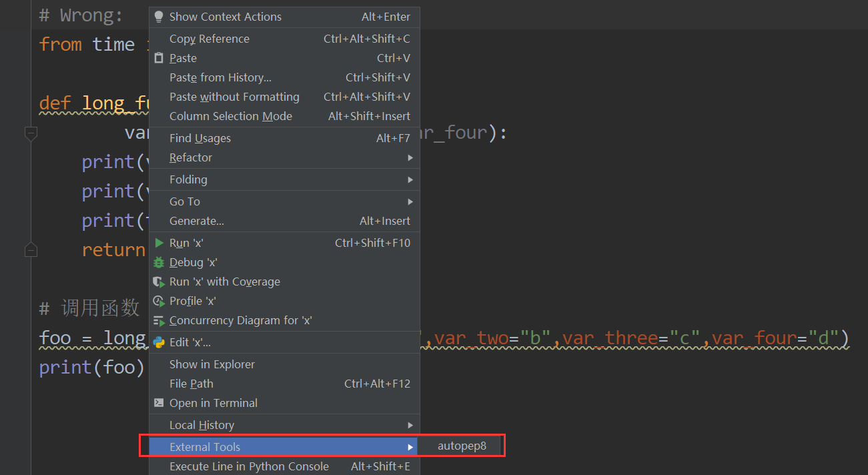Click 'print(foo)' line in editor
Image resolution: width=868 pixels, height=475 pixels.
(x=92, y=368)
